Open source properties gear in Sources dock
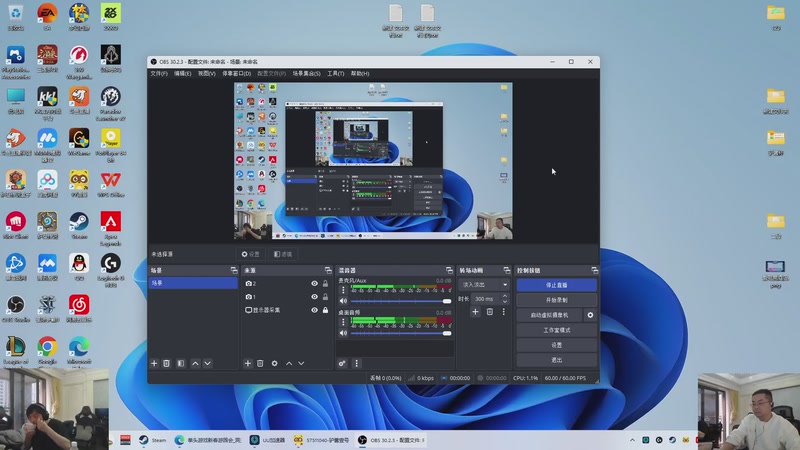 click(x=274, y=363)
